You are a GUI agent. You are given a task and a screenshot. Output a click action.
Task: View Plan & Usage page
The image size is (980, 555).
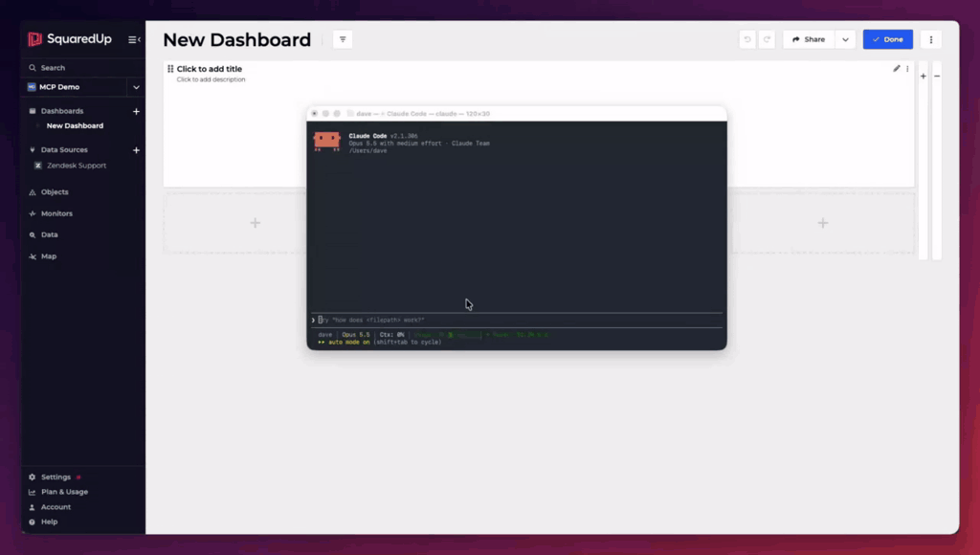click(64, 492)
